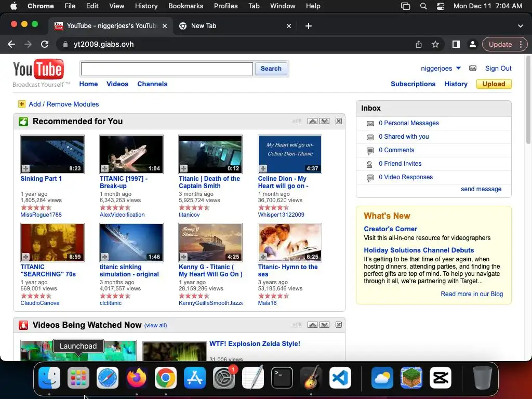The image size is (532, 399).
Task: Open Read more in our Blog
Action: (472, 294)
